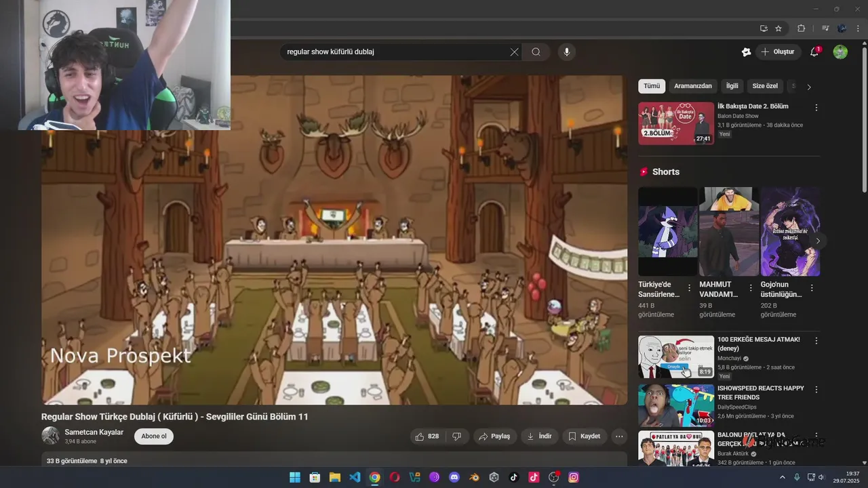
Task: Open 100 ERKEĞE MESAJ ATMAK thumbnail
Action: pos(676,357)
